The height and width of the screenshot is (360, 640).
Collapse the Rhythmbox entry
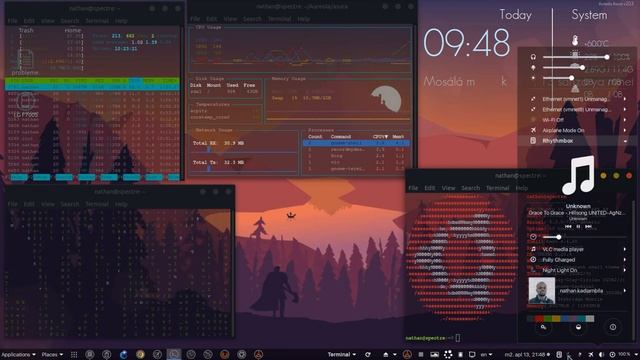pyautogui.click(x=578, y=140)
